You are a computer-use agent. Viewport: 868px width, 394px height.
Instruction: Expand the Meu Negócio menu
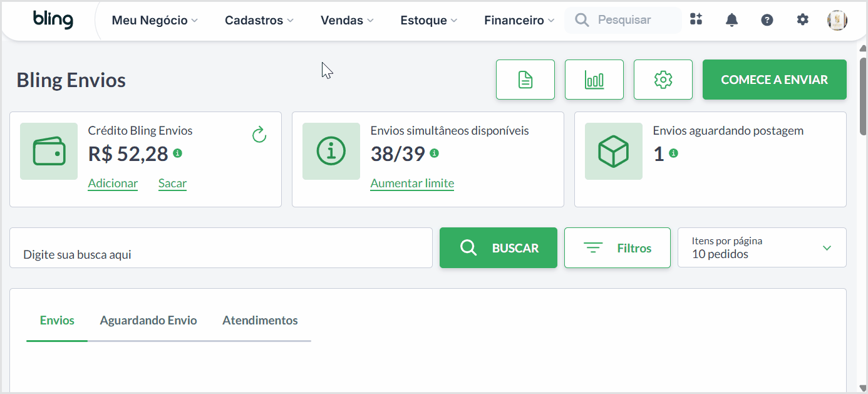point(155,20)
